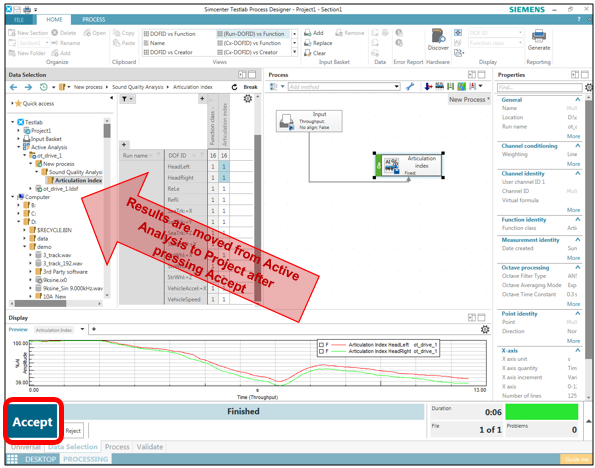Click the Clear icon in Input Basket group

coord(308,53)
